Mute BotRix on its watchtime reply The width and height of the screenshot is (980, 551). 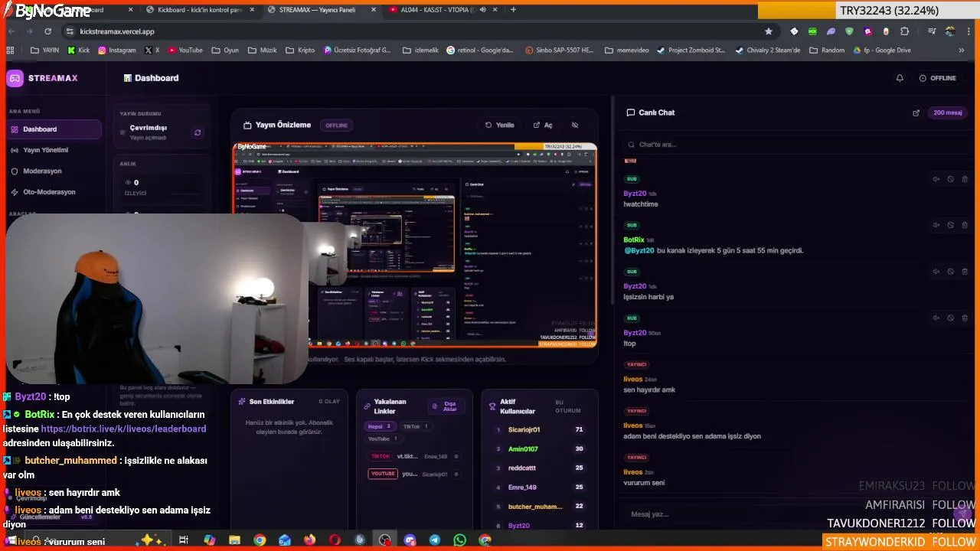936,225
